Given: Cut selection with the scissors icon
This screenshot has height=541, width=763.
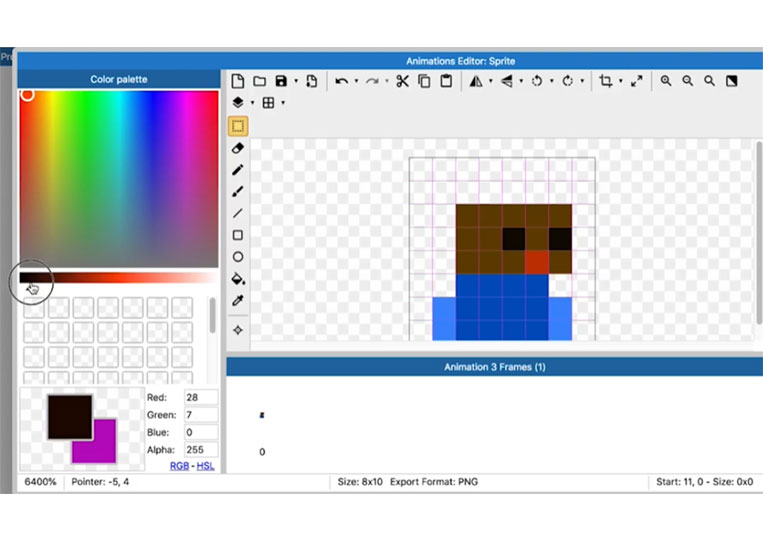Looking at the screenshot, I should point(402,81).
